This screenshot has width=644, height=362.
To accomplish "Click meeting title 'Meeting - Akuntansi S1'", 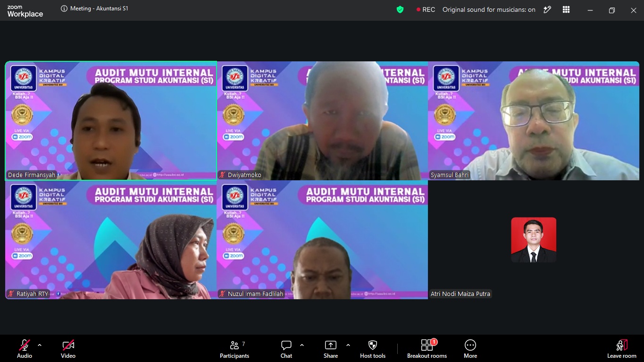I will [99, 8].
